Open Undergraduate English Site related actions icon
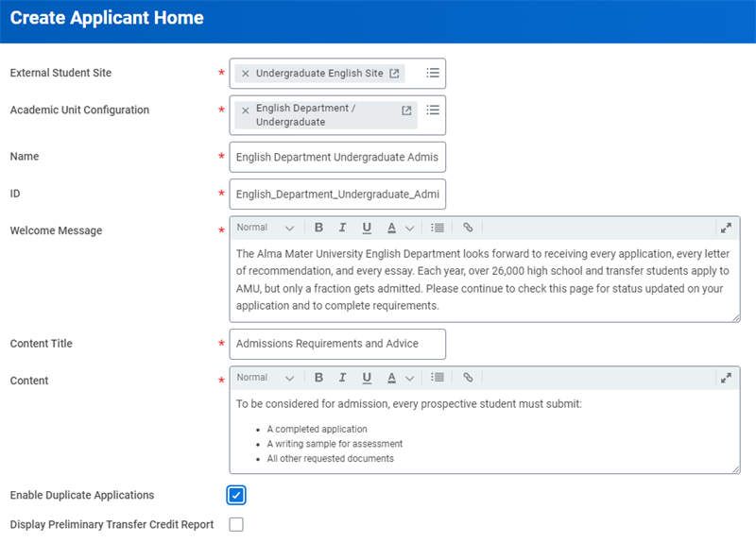The width and height of the screenshot is (756, 543). [394, 74]
